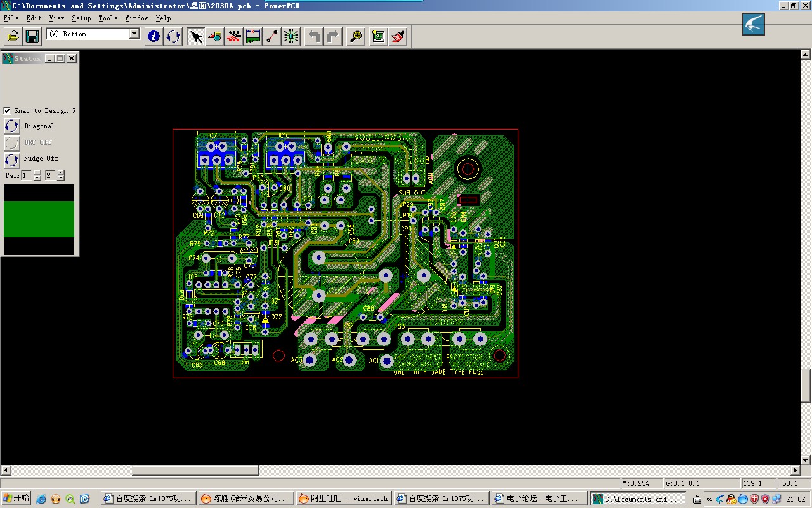812x508 pixels.
Task: Click the Redraw paintbrush icon
Action: click(x=398, y=36)
